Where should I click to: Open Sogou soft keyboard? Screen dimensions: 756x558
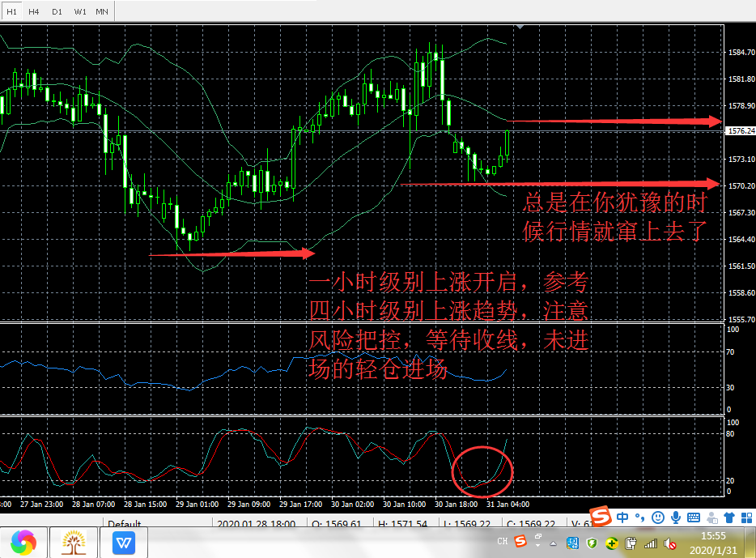click(x=694, y=518)
